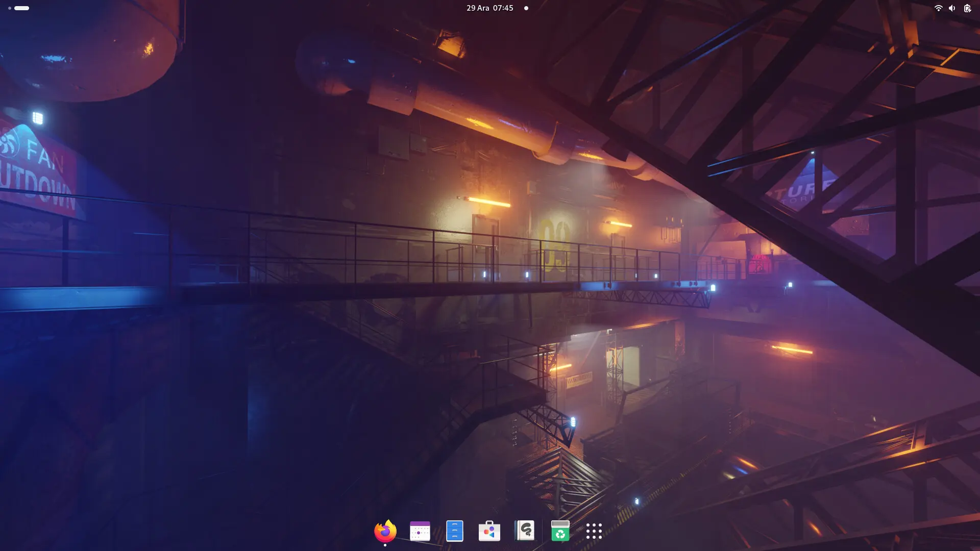Open the blue file cabinet Files app

tap(455, 531)
